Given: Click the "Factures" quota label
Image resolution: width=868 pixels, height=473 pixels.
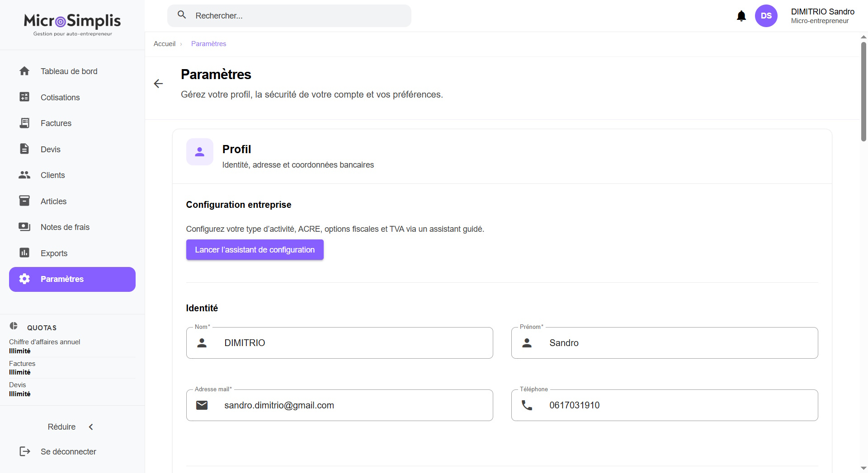Looking at the screenshot, I should (22, 364).
